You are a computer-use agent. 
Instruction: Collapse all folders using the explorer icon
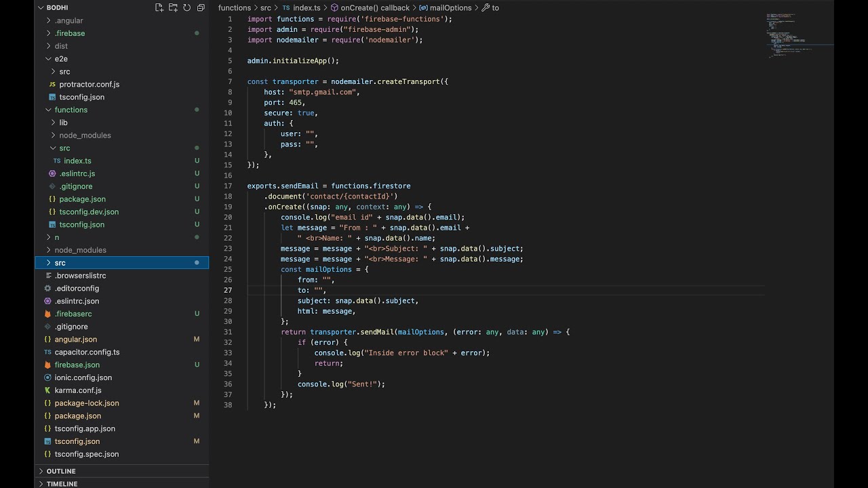[201, 7]
